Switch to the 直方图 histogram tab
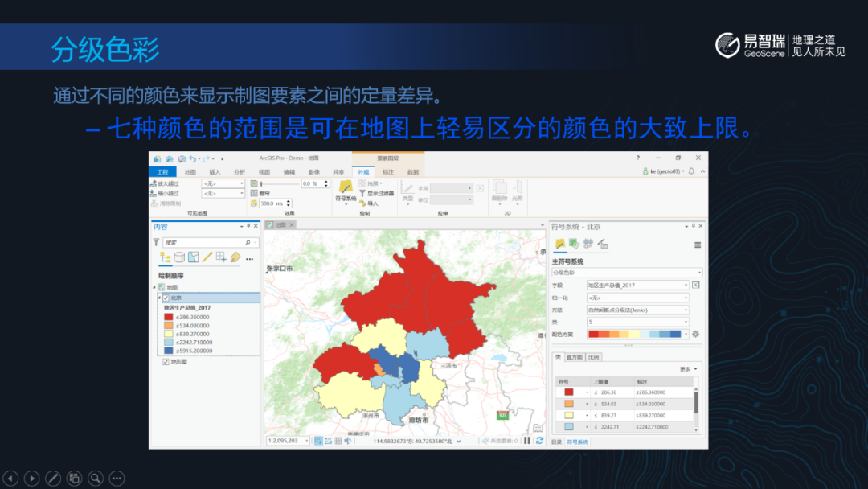Screen dimensions: 868x489 tap(575, 357)
